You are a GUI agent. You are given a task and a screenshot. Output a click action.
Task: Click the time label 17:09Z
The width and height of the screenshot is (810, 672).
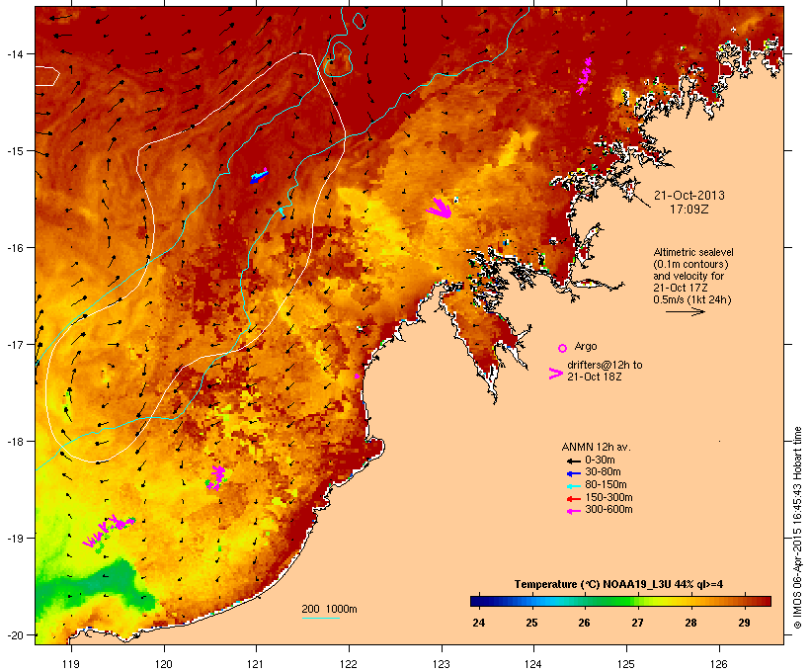click(689, 210)
